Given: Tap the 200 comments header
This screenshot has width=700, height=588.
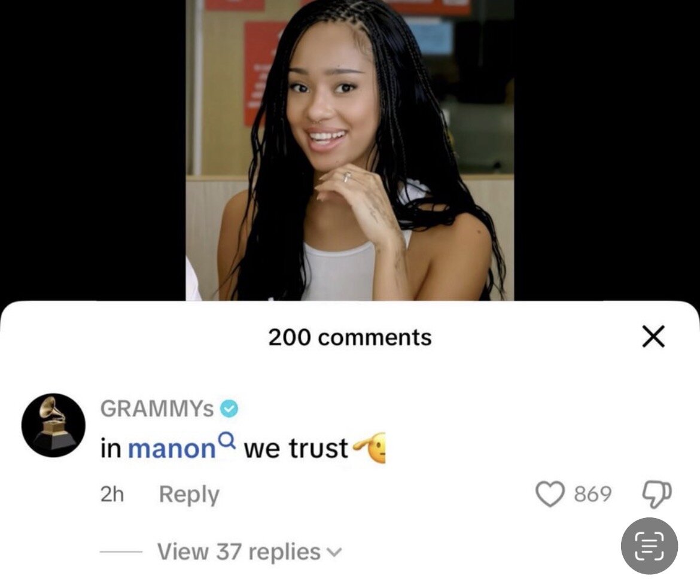Looking at the screenshot, I should (350, 337).
